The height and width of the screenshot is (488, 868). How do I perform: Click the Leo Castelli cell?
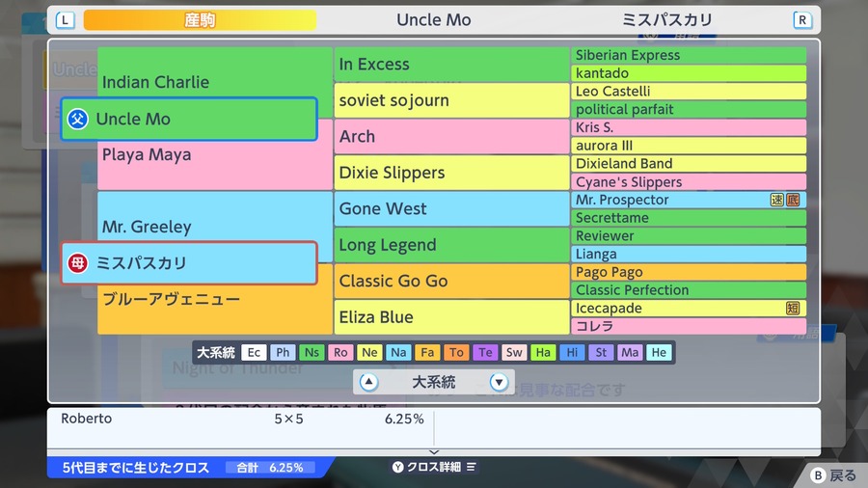[689, 92]
